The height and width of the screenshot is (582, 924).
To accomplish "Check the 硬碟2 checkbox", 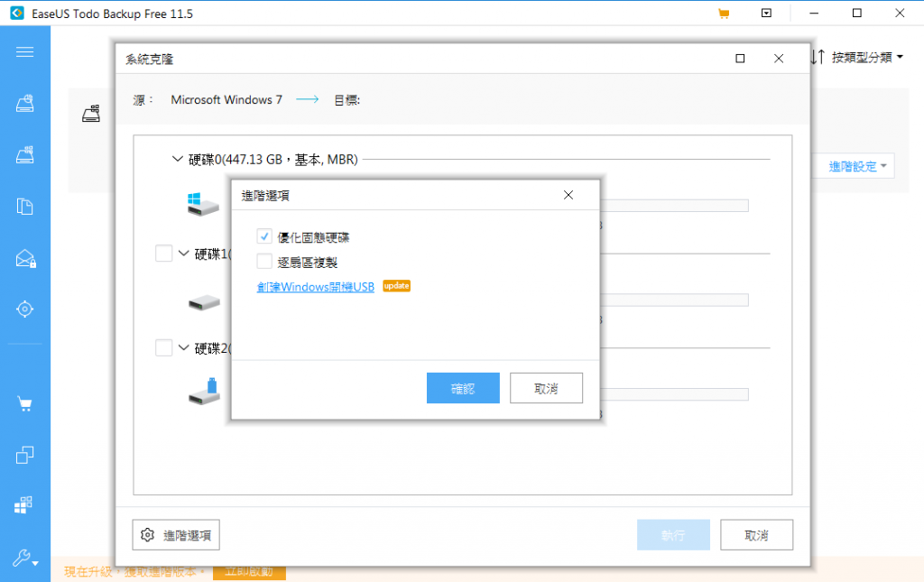I will point(164,347).
